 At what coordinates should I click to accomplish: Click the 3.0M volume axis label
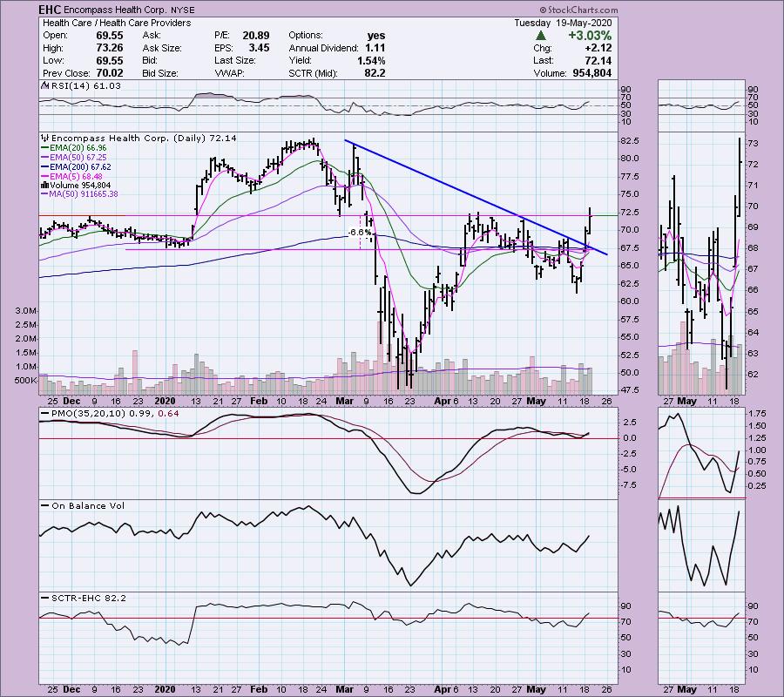[x=25, y=311]
